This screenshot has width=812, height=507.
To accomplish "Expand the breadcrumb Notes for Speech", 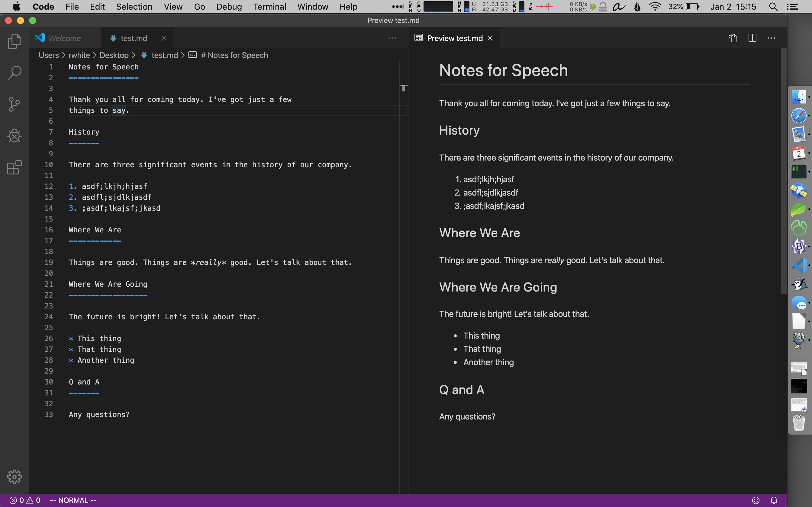I will tap(234, 54).
